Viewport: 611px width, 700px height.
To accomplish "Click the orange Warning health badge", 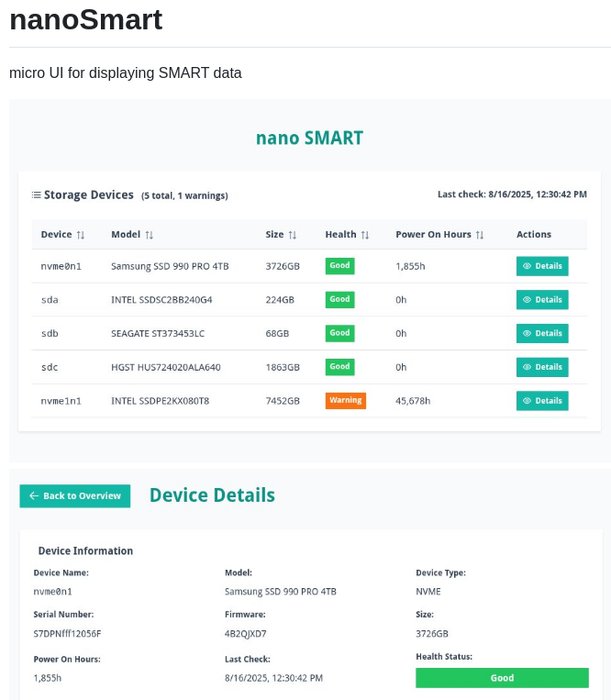I will point(345,401).
